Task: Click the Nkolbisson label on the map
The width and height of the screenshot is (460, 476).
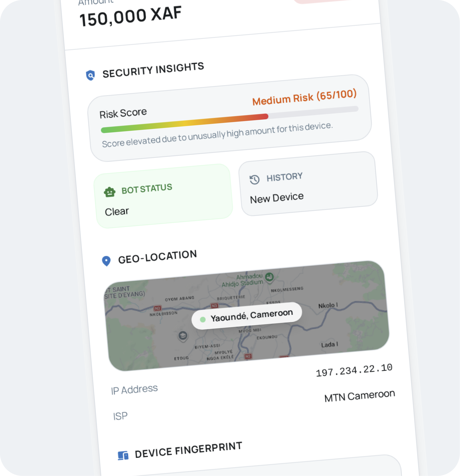Action: pos(164,314)
